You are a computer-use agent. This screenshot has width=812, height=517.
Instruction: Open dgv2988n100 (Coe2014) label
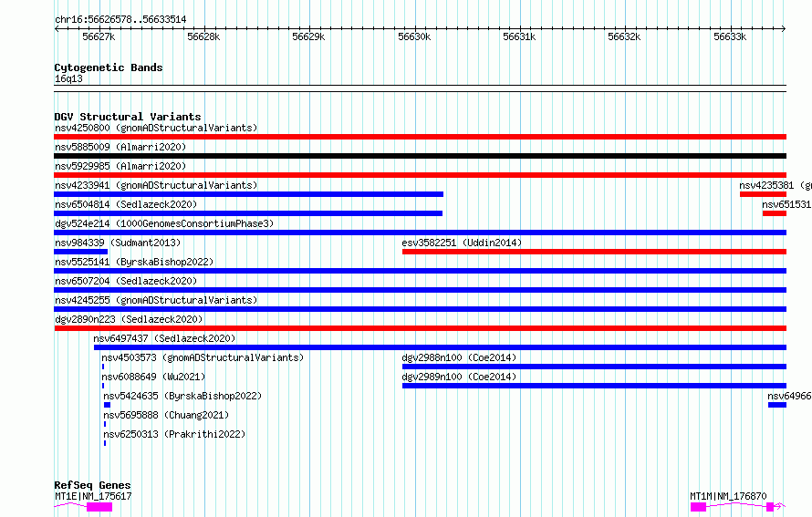click(459, 357)
